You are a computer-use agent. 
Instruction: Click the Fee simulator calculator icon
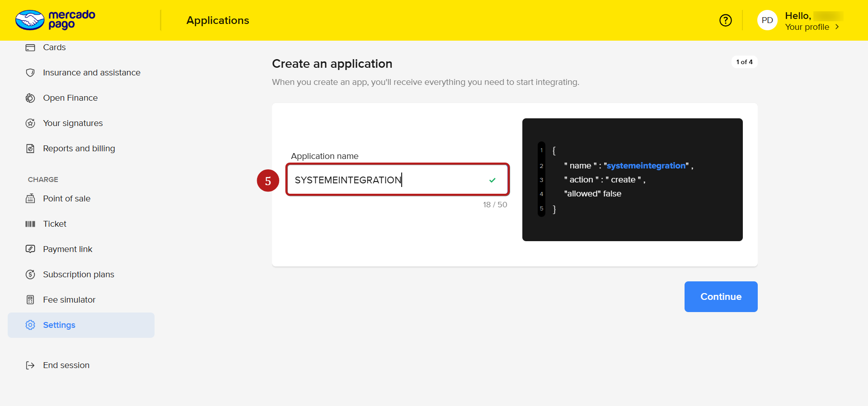point(30,300)
